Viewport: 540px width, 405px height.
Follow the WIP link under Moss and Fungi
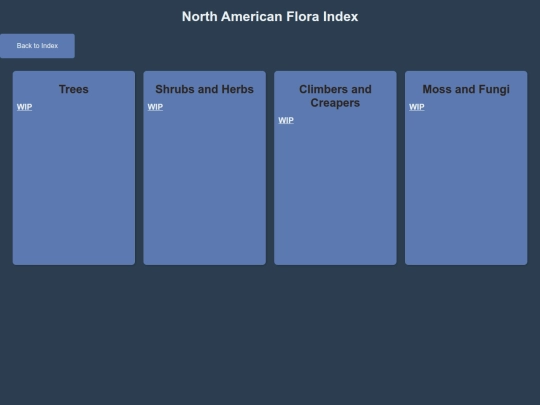coord(417,107)
